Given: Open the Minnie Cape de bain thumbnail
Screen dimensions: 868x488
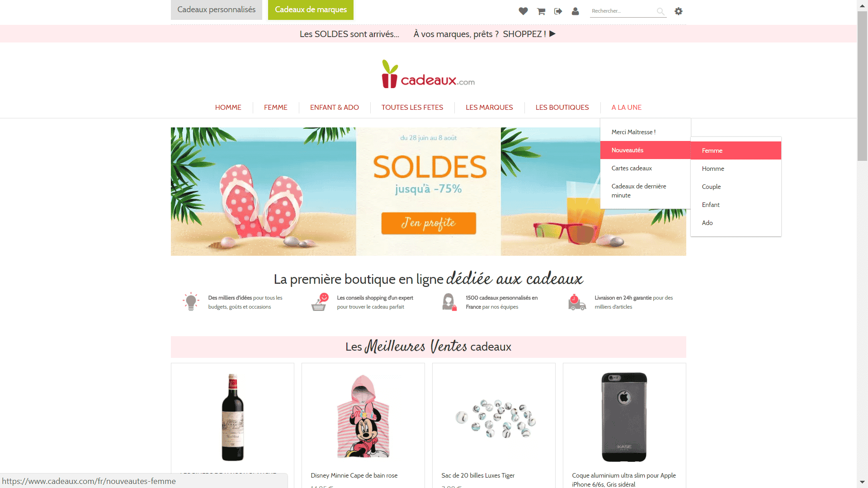Looking at the screenshot, I should coord(363,417).
